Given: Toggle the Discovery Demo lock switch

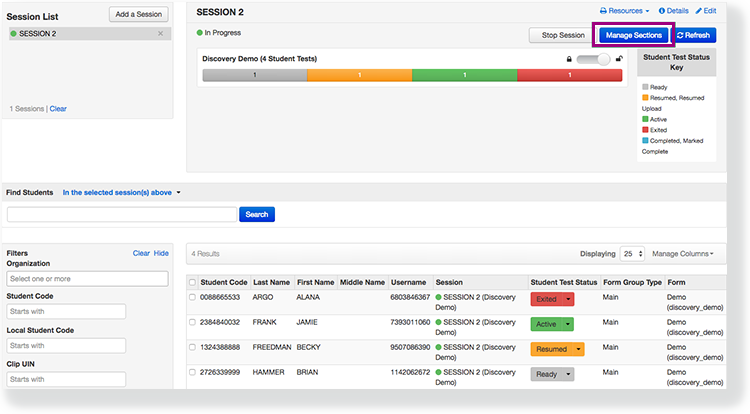Looking at the screenshot, I should coord(593,59).
